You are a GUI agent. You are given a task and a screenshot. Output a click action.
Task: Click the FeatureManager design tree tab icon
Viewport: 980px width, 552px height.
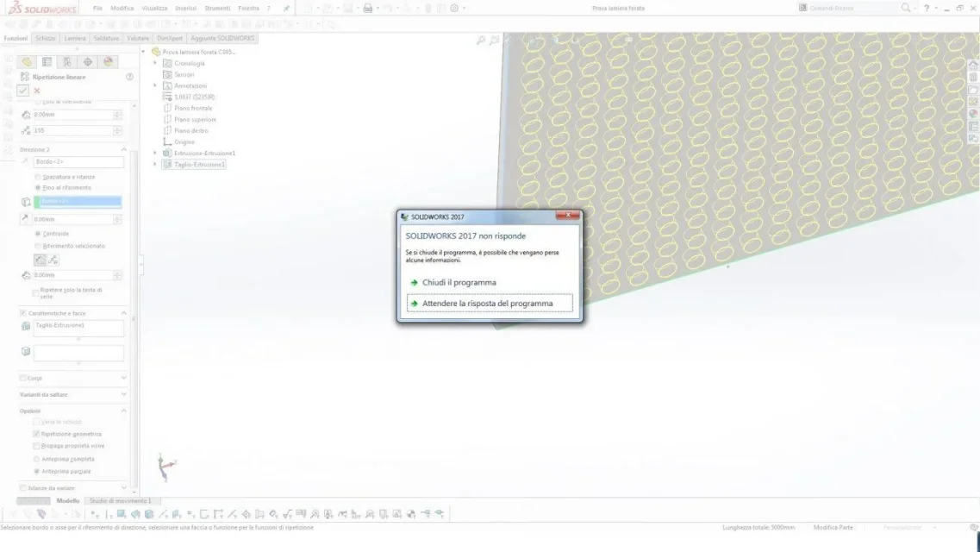click(x=26, y=62)
